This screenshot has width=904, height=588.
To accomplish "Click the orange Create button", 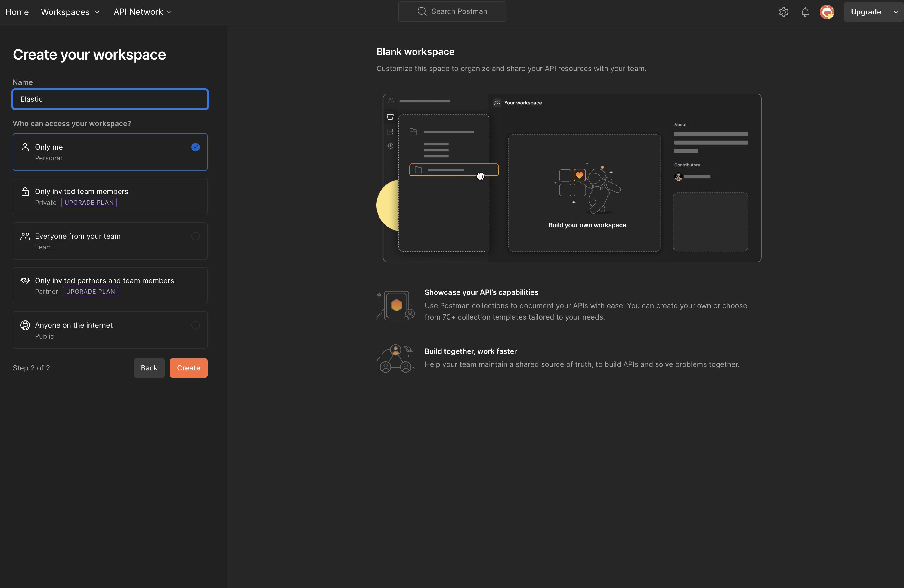I will point(188,368).
